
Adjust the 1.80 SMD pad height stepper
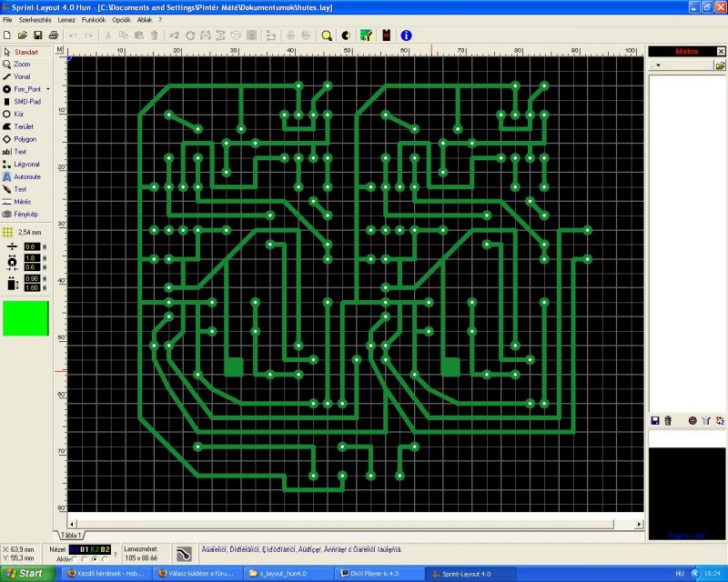click(x=45, y=287)
